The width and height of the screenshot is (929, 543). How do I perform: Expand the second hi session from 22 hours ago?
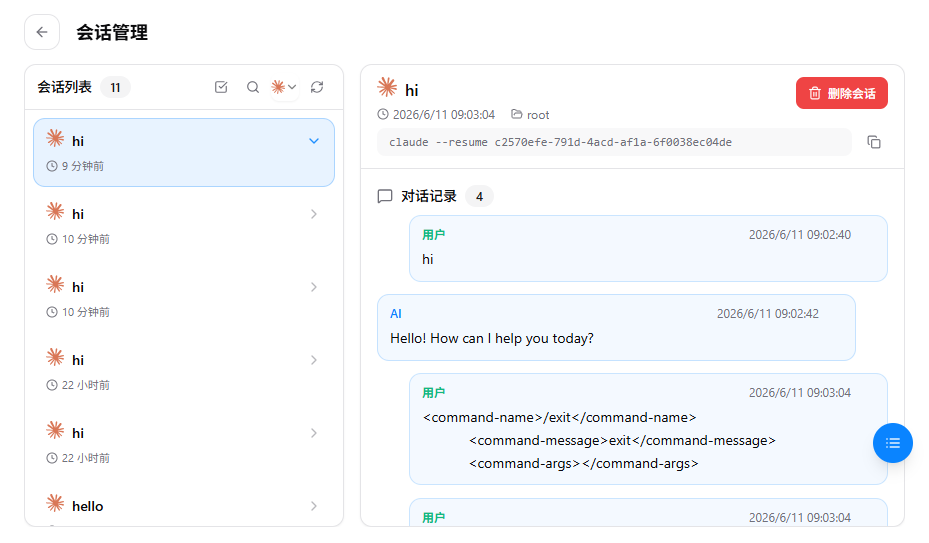[314, 433]
